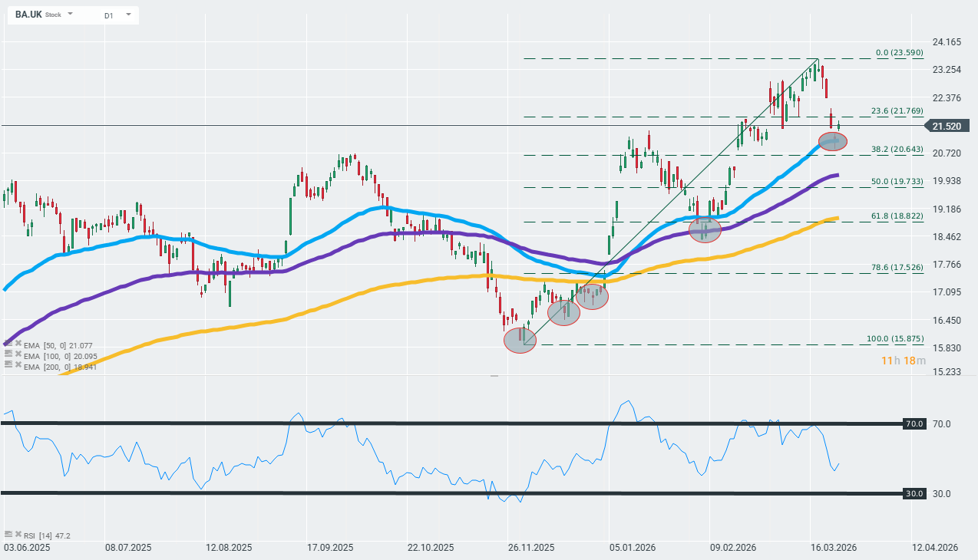Select the ellipse marker near the current price
Image resolution: width=978 pixels, height=560 pixels.
pyautogui.click(x=832, y=140)
